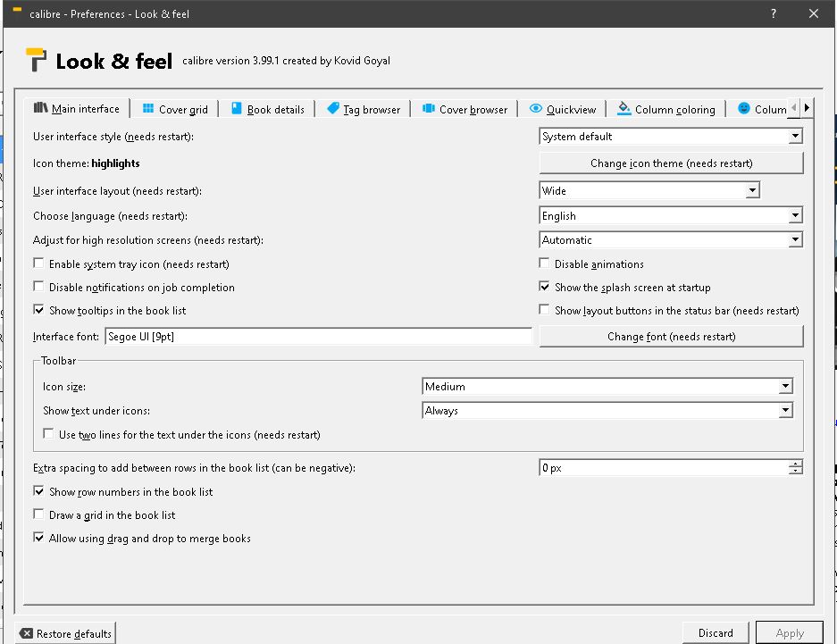Toggle the Disable animations checkbox
The width and height of the screenshot is (837, 644).
[x=544, y=263]
